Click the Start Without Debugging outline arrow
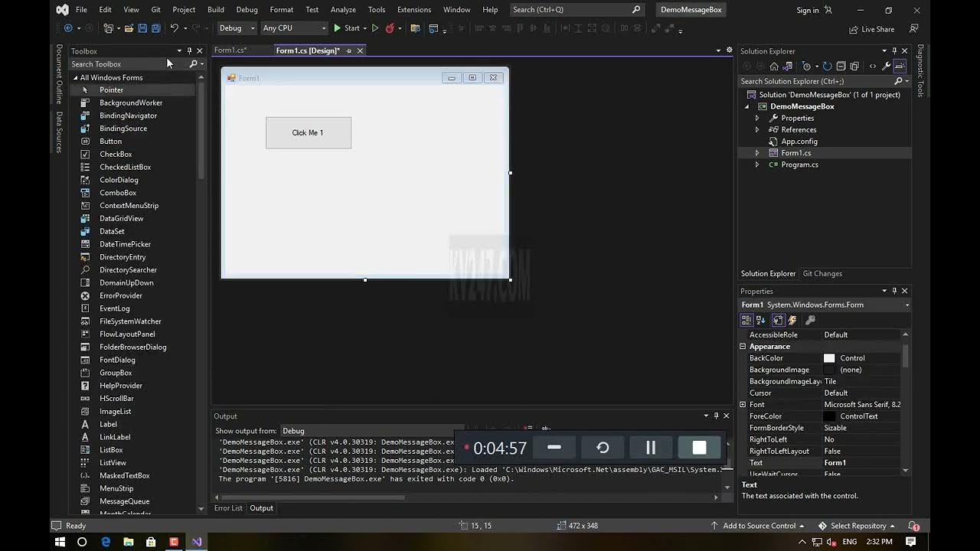The width and height of the screenshot is (980, 551). [375, 28]
